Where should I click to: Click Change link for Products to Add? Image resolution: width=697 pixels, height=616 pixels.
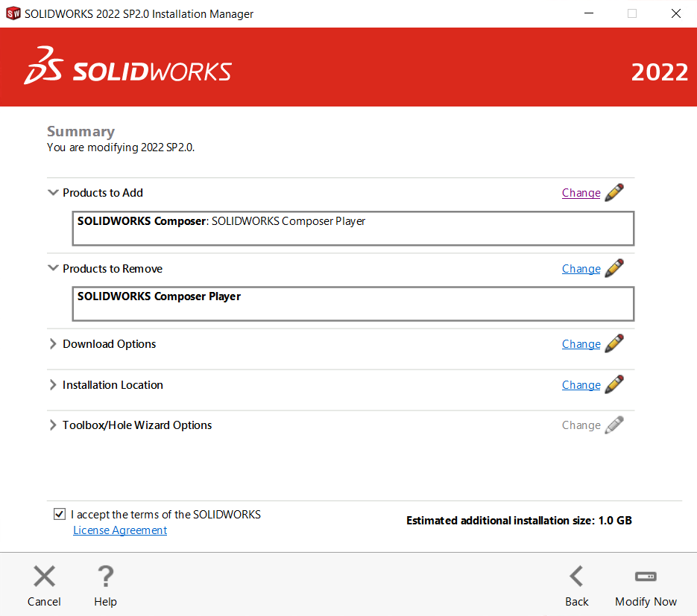coord(581,193)
